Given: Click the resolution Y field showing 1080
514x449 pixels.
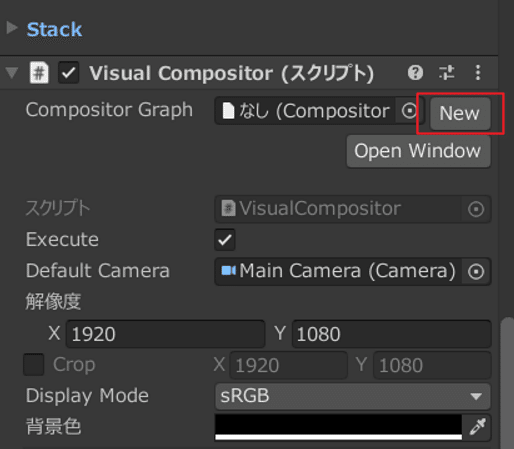Looking at the screenshot, I should point(392,334).
